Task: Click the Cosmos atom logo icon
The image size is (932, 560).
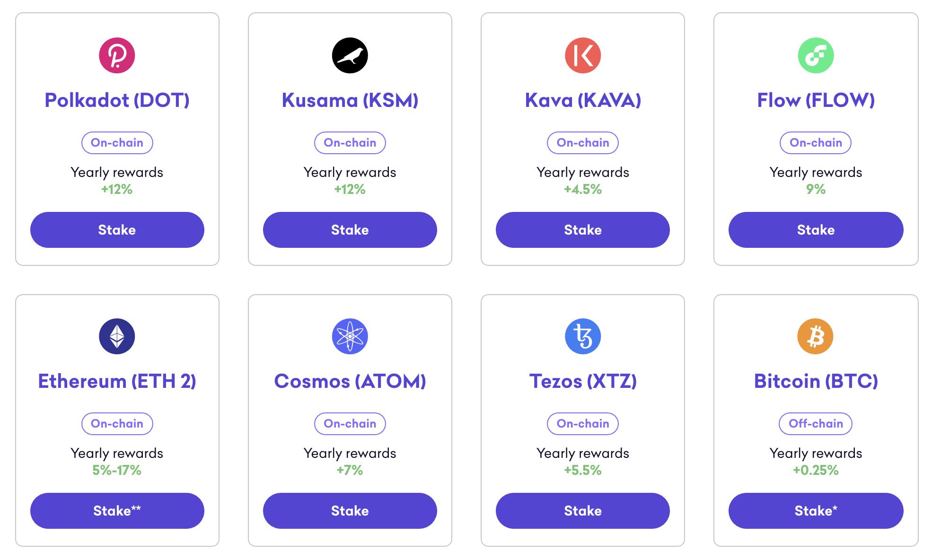Action: (x=350, y=336)
